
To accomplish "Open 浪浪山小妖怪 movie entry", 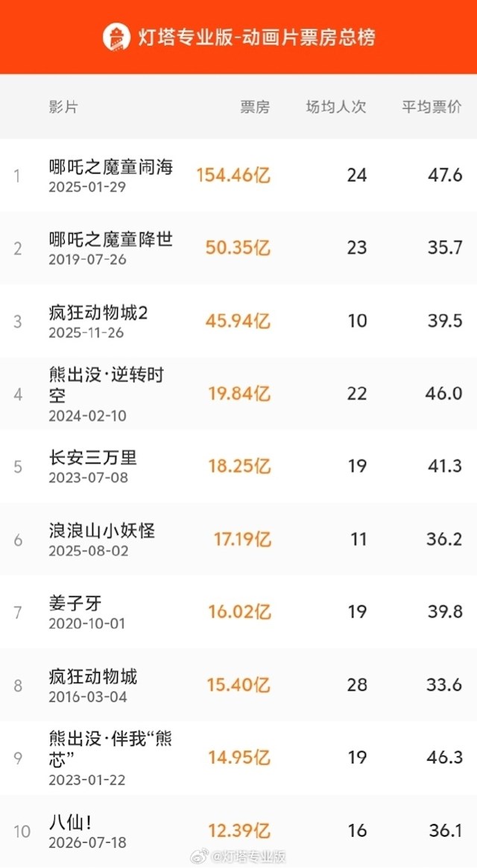I will [238, 539].
